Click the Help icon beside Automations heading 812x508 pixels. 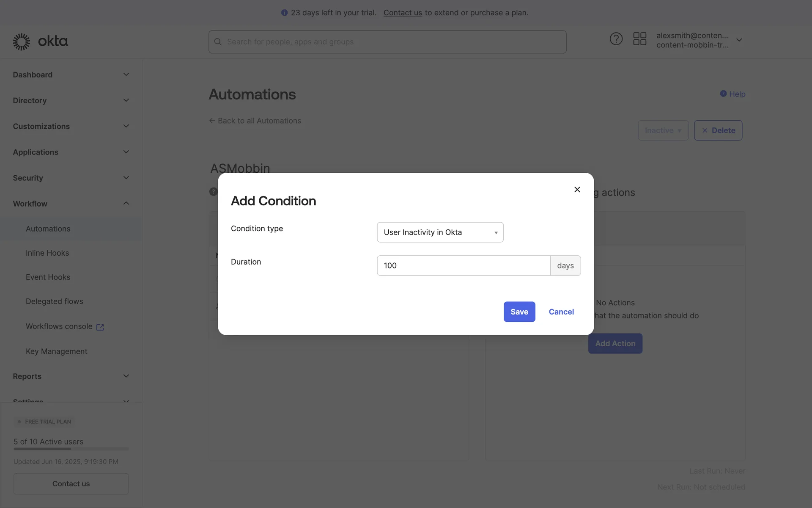(723, 94)
